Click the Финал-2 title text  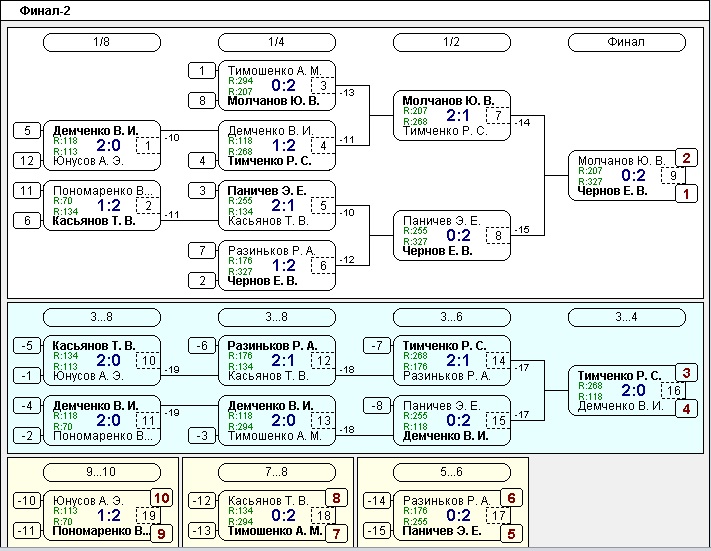[45, 11]
